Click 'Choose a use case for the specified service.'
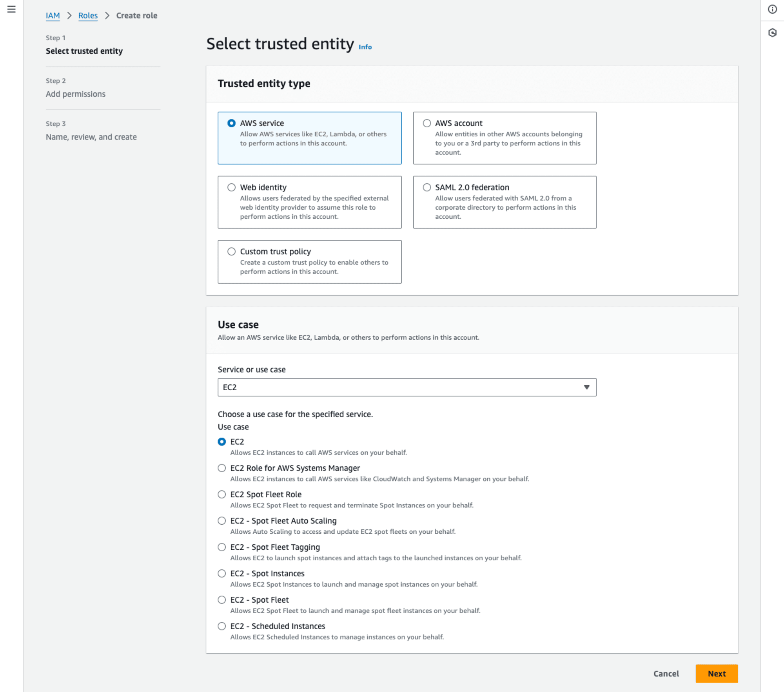 click(x=295, y=414)
